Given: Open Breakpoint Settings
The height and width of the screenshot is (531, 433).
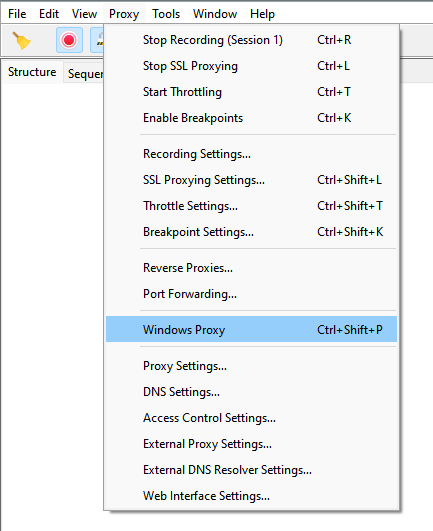Looking at the screenshot, I should pos(251,232).
